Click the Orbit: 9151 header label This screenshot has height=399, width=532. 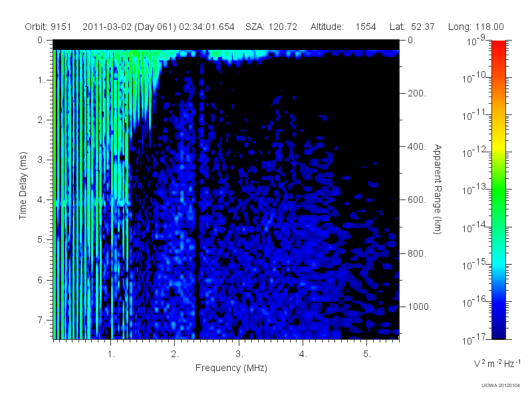[x=48, y=27]
